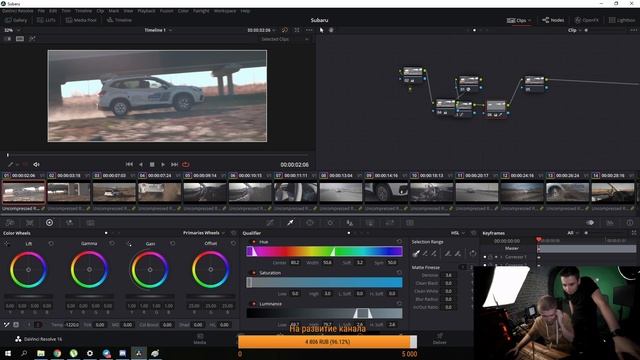The image size is (640, 360).
Task: Open the Gallery panel
Action: click(16, 20)
